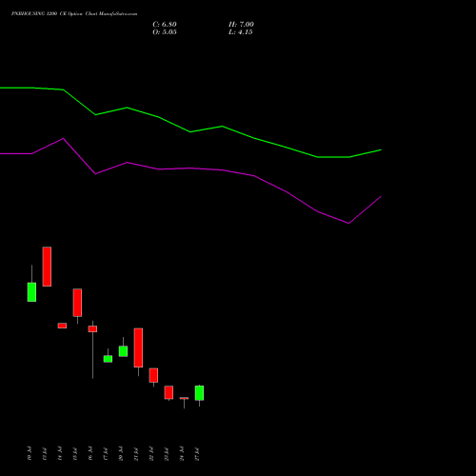Click the red candle for 22 Jul
This screenshot has height=476, width=476.
click(153, 375)
